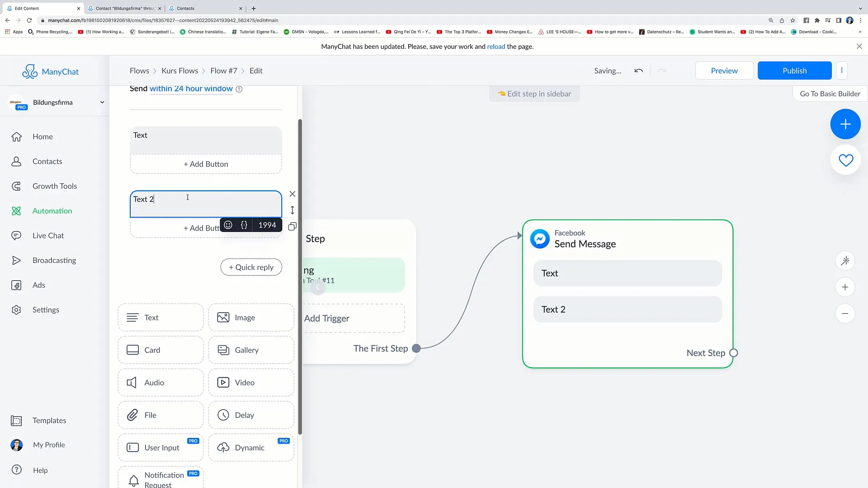Add an Audio content block

pyautogui.click(x=160, y=383)
